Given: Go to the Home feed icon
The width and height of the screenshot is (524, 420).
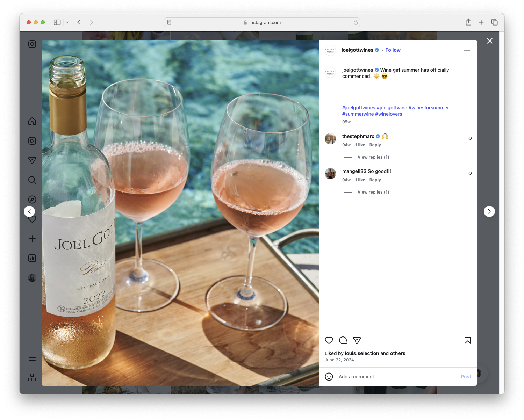Looking at the screenshot, I should pyautogui.click(x=32, y=121).
